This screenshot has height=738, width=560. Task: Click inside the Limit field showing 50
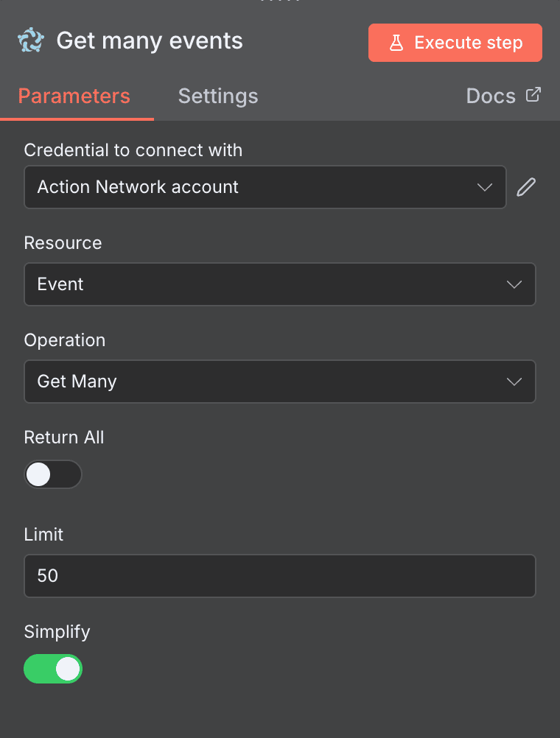pos(280,576)
